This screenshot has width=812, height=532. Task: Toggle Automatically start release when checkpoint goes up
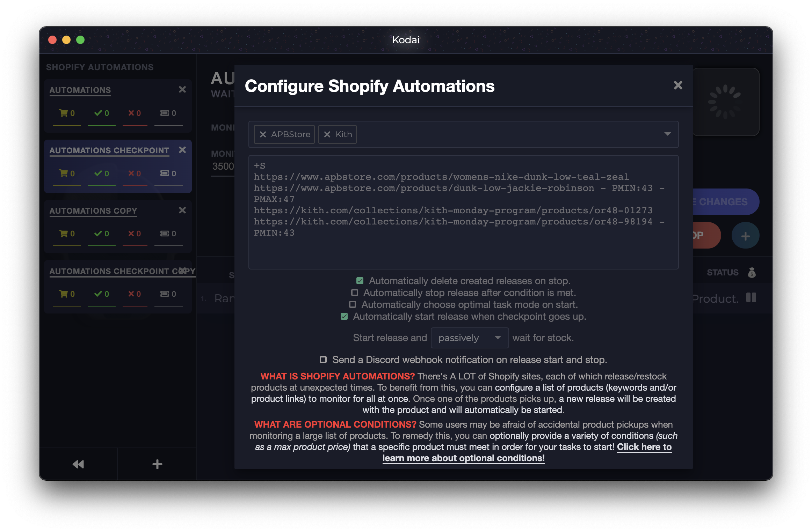click(344, 316)
